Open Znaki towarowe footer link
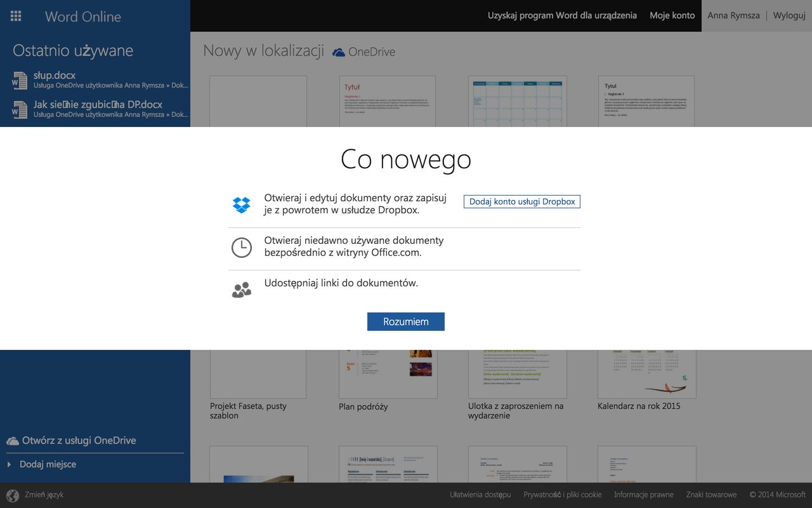 click(711, 495)
